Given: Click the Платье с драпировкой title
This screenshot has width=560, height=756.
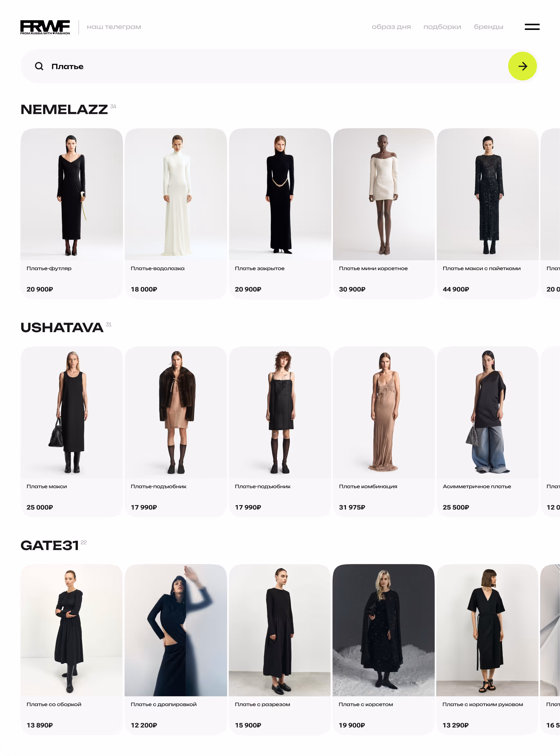Looking at the screenshot, I should coord(163,704).
